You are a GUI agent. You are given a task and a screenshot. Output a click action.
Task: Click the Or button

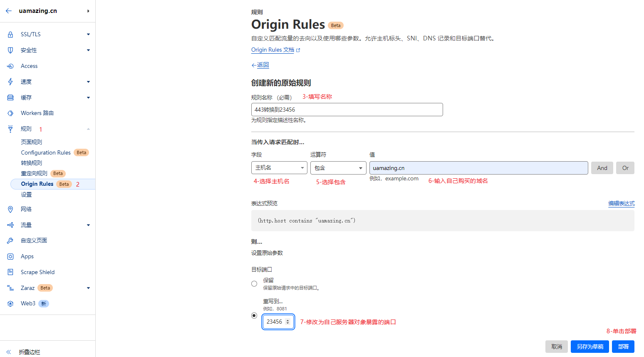point(625,168)
